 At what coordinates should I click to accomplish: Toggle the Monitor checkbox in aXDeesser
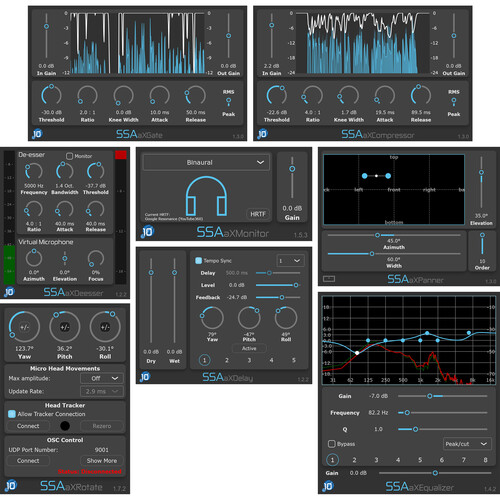pyautogui.click(x=69, y=156)
